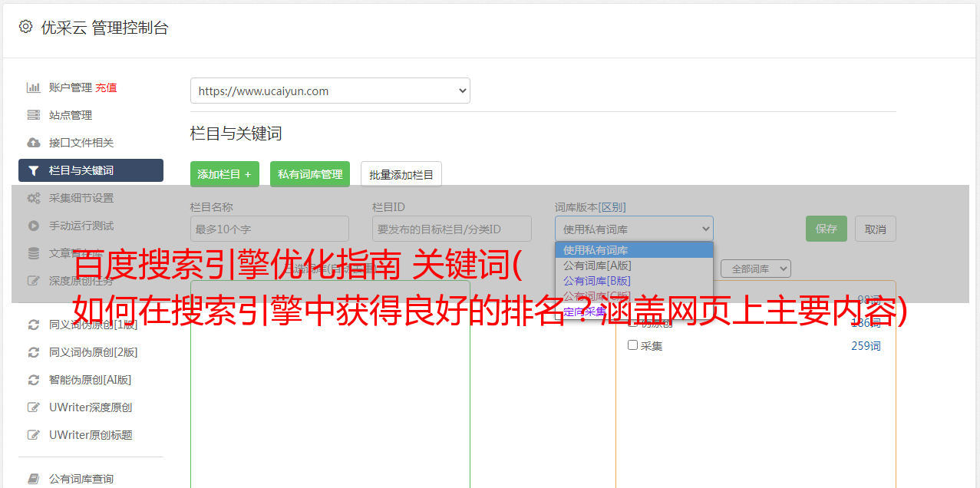Focus the 栏目ID input field
This screenshot has width=980, height=488.
coord(452,229)
